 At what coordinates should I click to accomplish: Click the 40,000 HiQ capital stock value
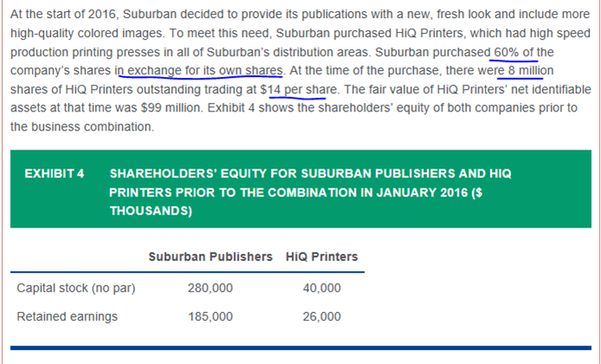pos(322,288)
